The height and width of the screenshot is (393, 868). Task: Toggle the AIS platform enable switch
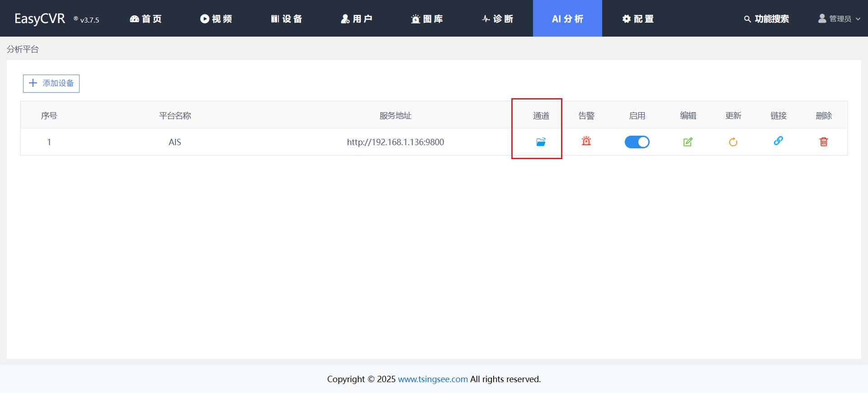point(637,142)
